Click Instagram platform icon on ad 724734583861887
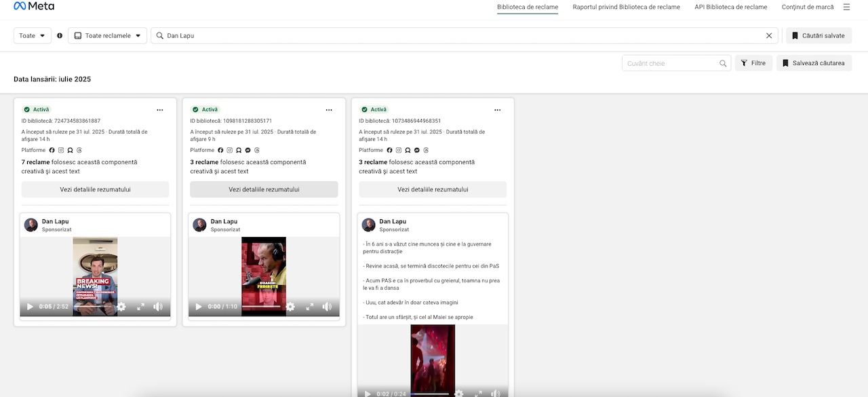The height and width of the screenshot is (397, 868). pyautogui.click(x=61, y=151)
